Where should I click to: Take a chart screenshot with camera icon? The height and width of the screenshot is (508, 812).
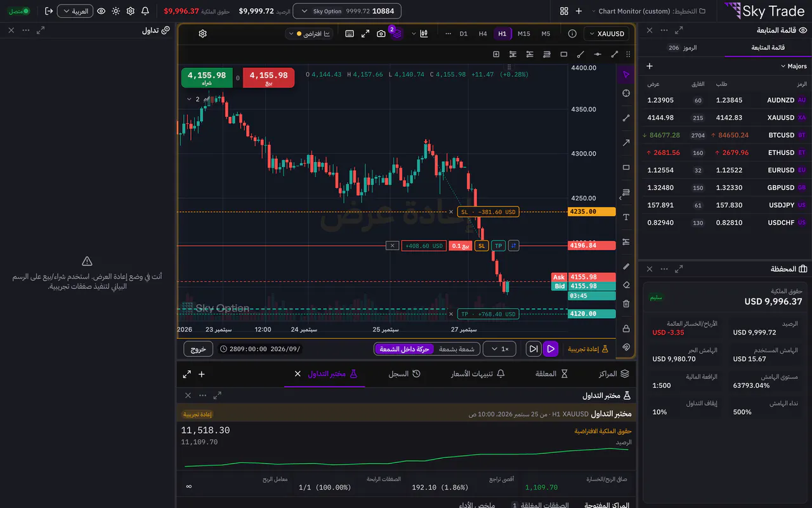[x=381, y=34]
